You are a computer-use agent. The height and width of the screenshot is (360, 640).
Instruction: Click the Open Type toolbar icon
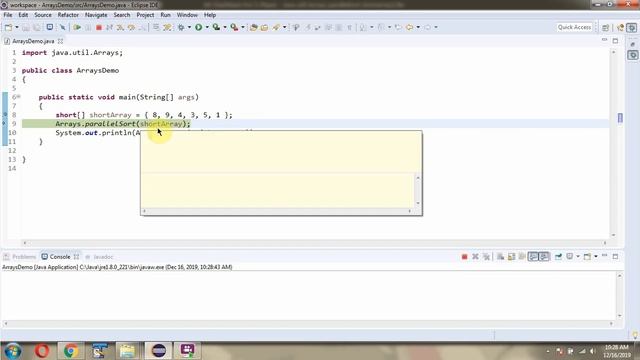click(253, 27)
